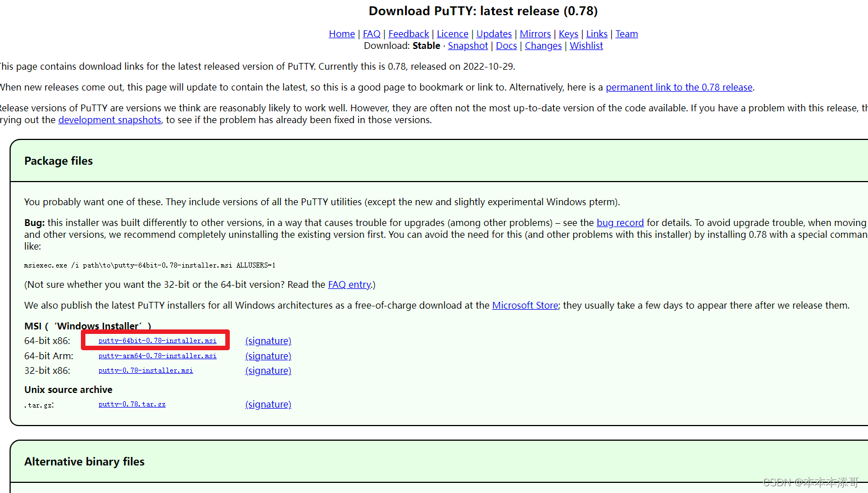Open the bug record link
The height and width of the screenshot is (493, 868).
coord(620,223)
